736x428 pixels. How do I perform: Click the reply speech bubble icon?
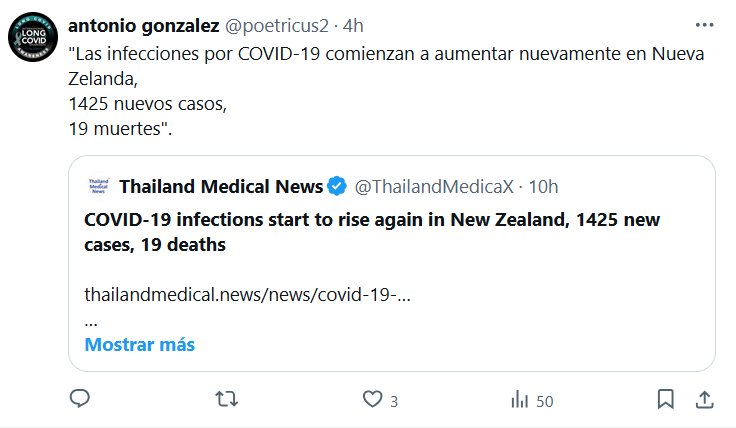[80, 399]
